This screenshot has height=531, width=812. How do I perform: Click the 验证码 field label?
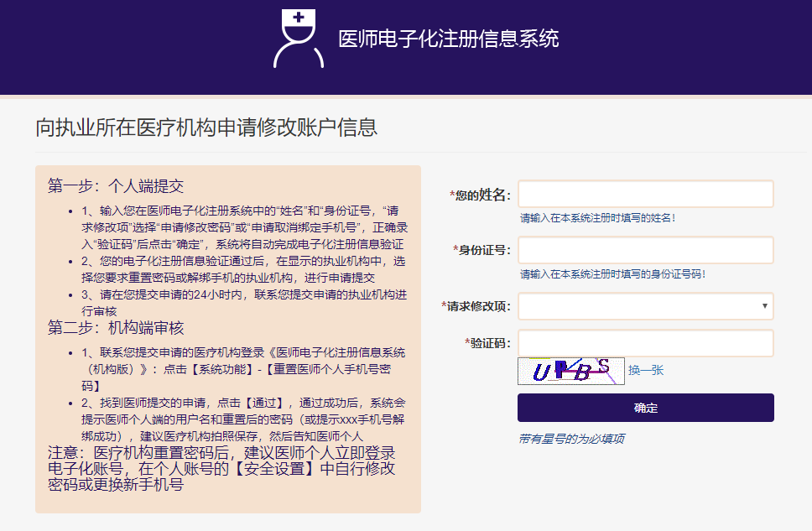click(489, 343)
